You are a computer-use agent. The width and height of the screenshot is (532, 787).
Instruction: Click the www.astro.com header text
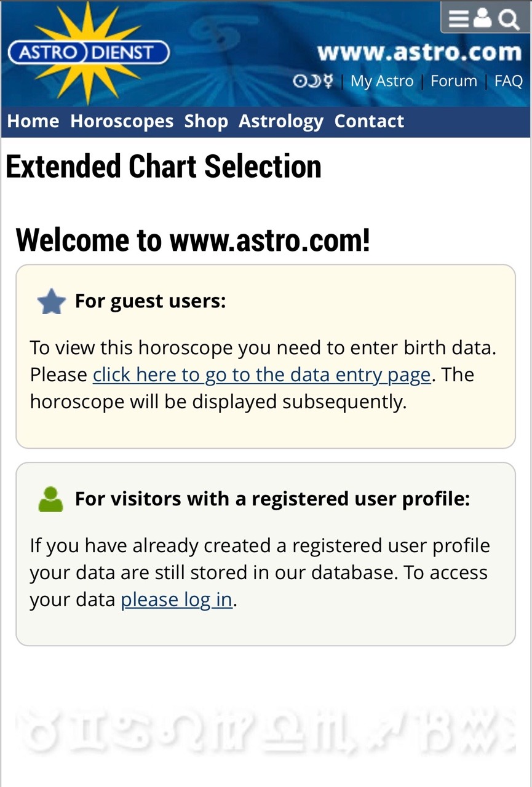419,52
